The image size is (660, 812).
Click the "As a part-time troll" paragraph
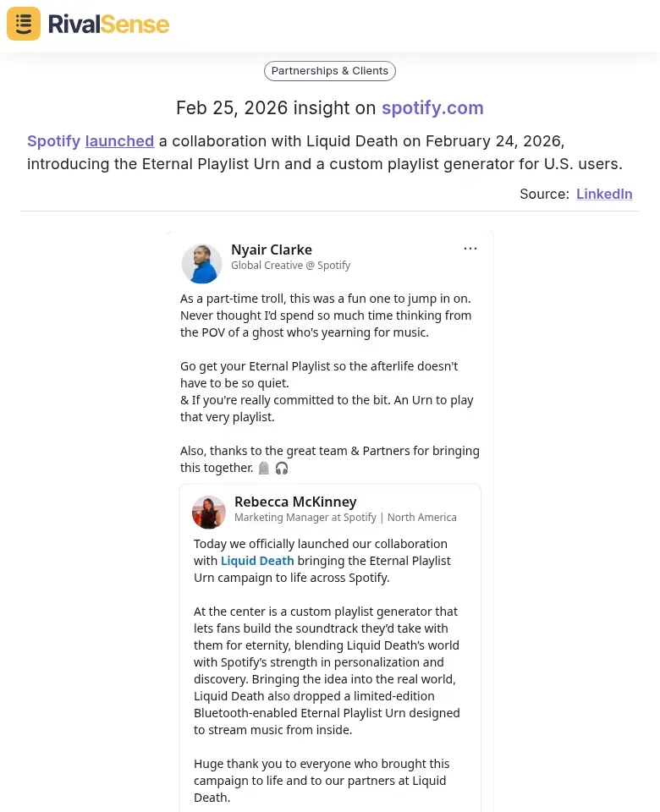coord(326,315)
